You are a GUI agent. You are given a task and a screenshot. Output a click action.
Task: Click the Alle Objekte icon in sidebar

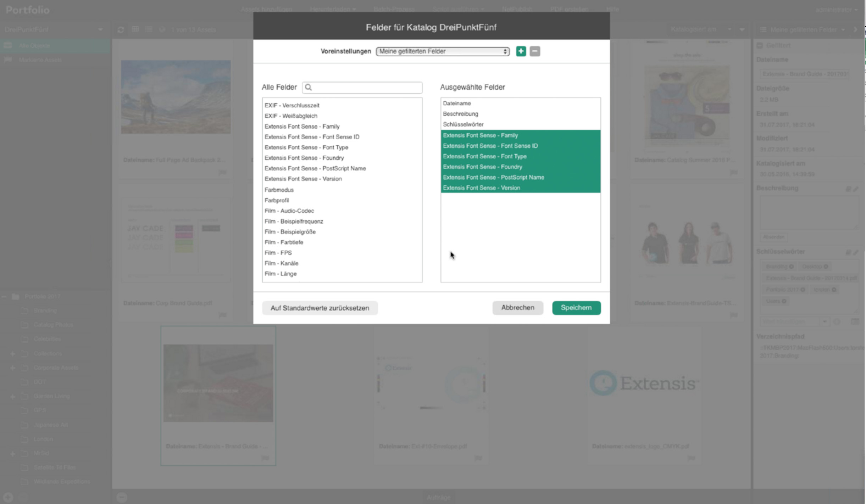point(8,45)
